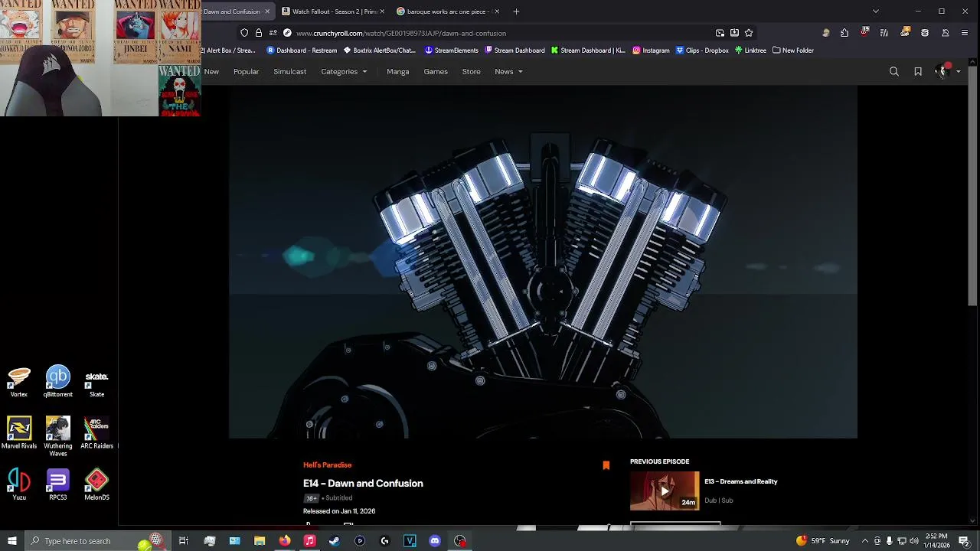The width and height of the screenshot is (980, 551).
Task: Open E13 – Dreams and Reality title link
Action: [x=740, y=481]
